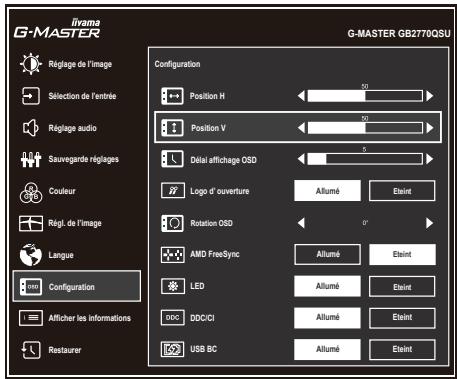Image resolution: width=457 pixels, height=379 pixels.
Task: Increase Position V with right arrow
Action: [430, 128]
